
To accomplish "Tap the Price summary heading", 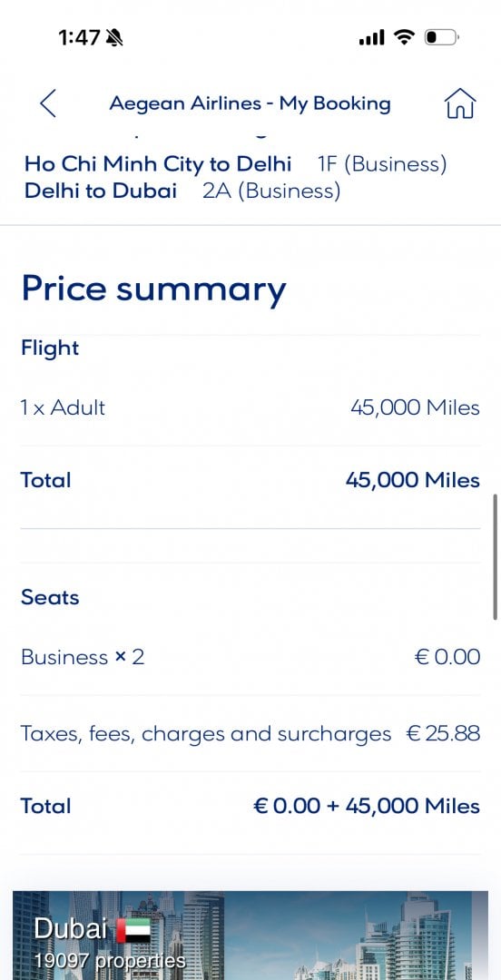I will [154, 289].
